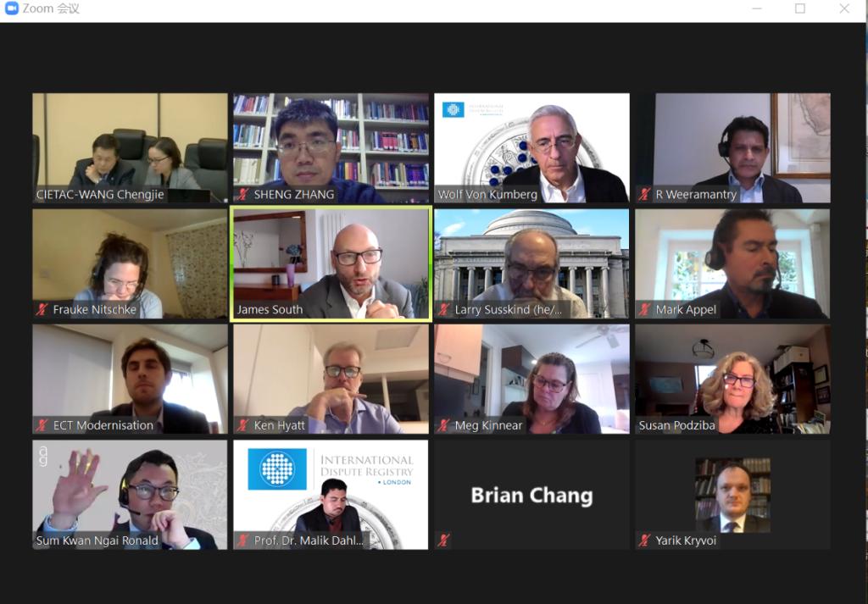
Task: Click Frauke Nitschke's muted microphone icon
Action: point(42,309)
